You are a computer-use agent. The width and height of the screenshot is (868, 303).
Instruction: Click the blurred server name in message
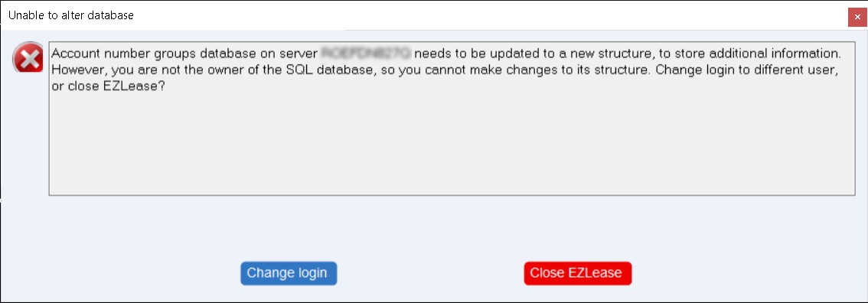[366, 54]
